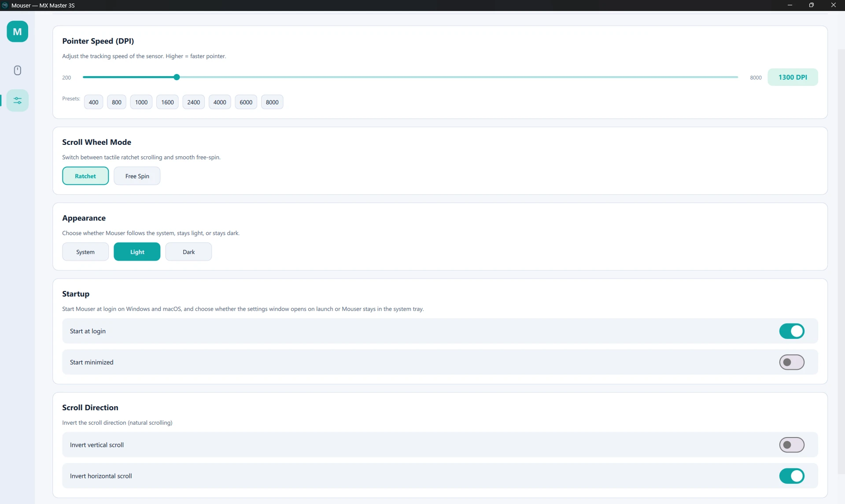
Task: Disable Invert horizontal scroll
Action: click(x=791, y=476)
